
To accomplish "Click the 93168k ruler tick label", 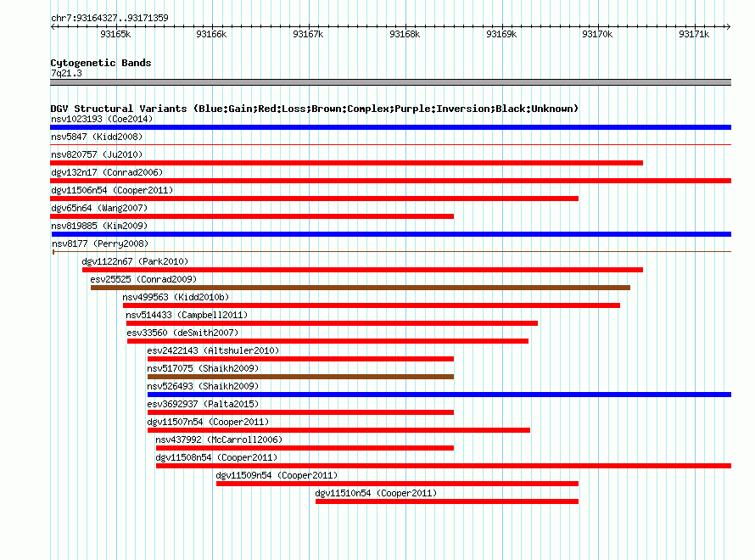I will pos(405,34).
